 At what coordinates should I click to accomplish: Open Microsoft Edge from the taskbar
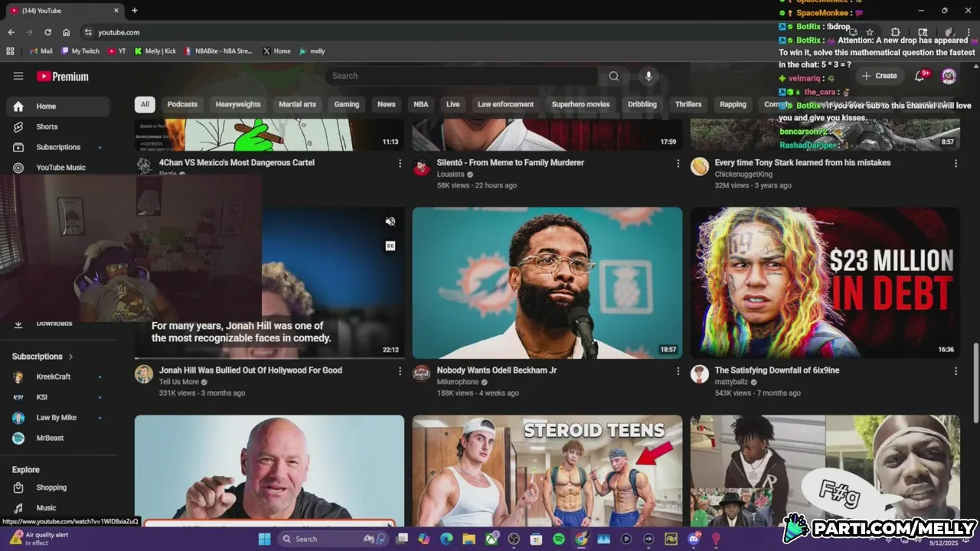pos(446,539)
